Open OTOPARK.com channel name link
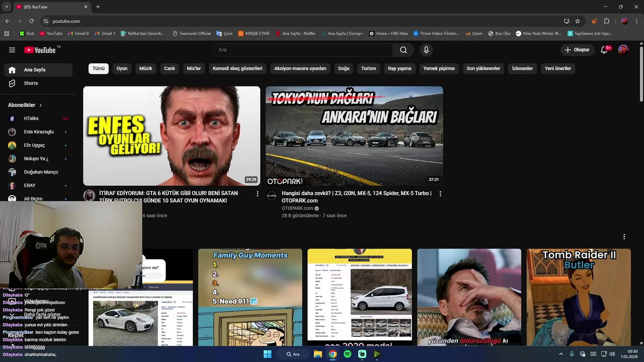 [297, 208]
